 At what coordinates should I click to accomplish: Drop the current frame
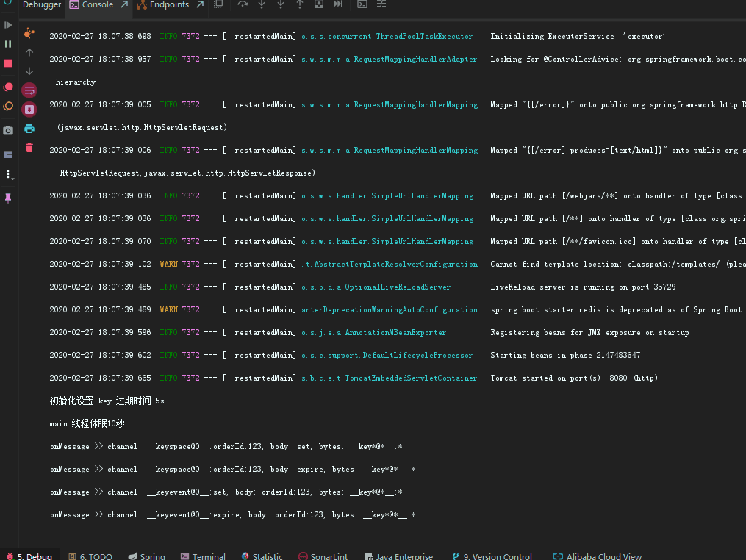[319, 4]
